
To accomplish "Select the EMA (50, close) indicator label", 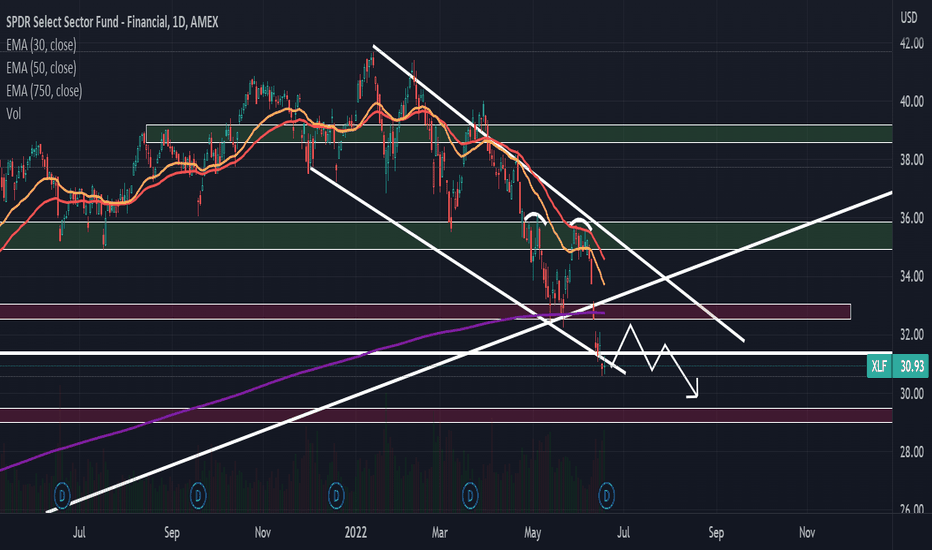I will tap(41, 68).
